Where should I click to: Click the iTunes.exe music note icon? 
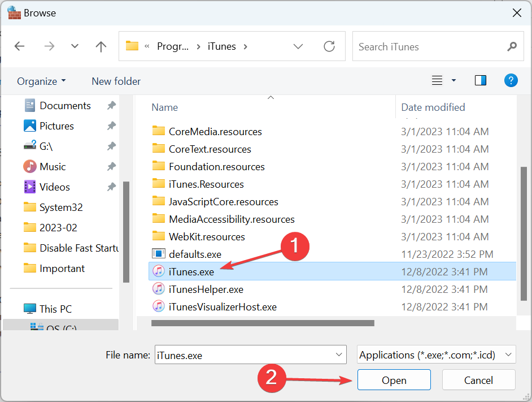tap(159, 271)
